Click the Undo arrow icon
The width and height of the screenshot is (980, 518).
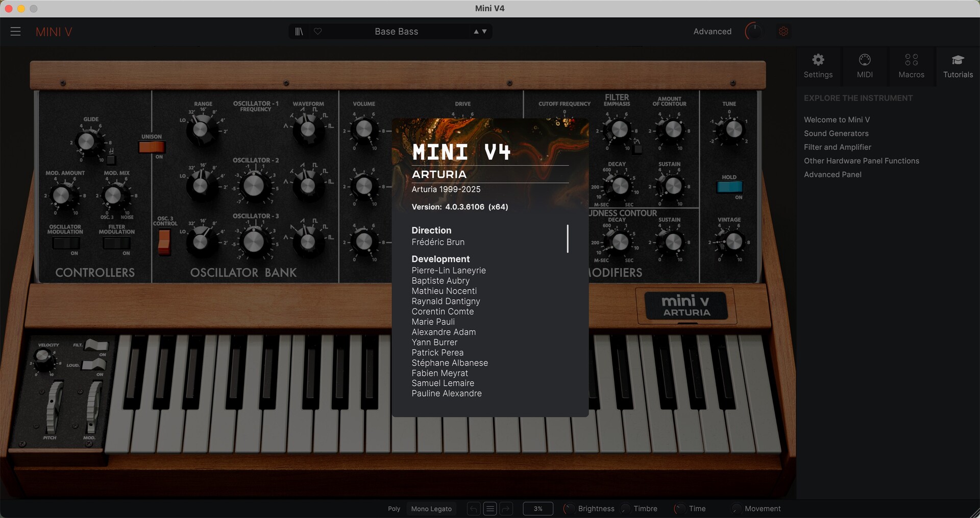[474, 509]
